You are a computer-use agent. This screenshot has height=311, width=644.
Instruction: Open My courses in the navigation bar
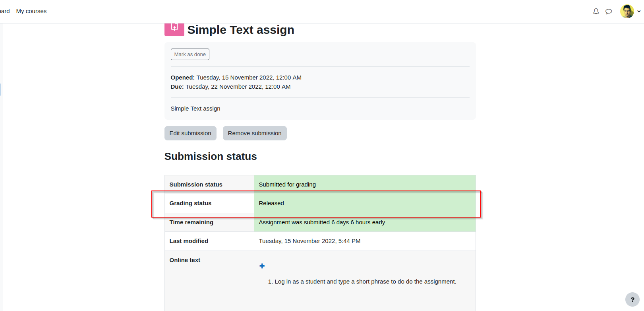pos(31,11)
